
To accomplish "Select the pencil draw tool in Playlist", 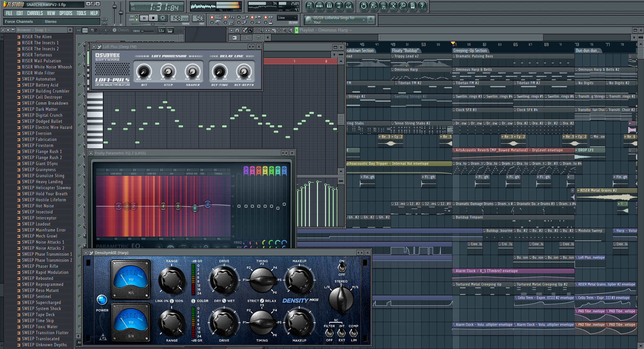I will (x=245, y=30).
